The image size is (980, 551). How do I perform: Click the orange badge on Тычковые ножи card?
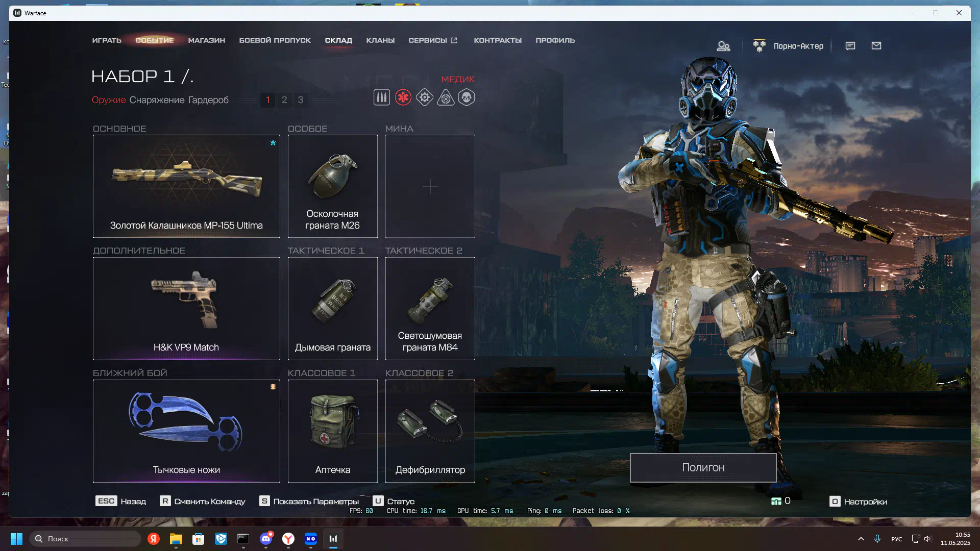pyautogui.click(x=273, y=387)
